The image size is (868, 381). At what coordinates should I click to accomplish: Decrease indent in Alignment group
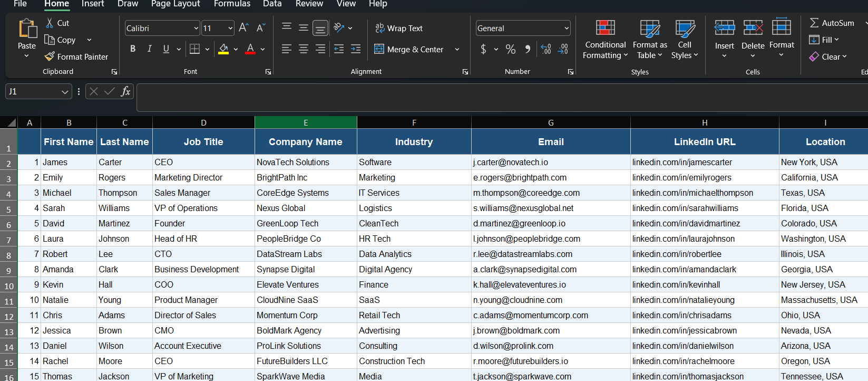tap(339, 49)
